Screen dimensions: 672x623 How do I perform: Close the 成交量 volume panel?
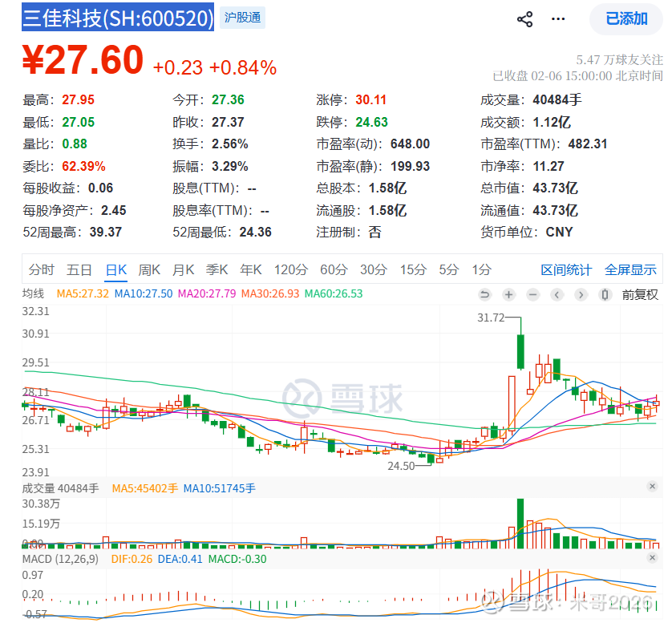pyautogui.click(x=652, y=487)
